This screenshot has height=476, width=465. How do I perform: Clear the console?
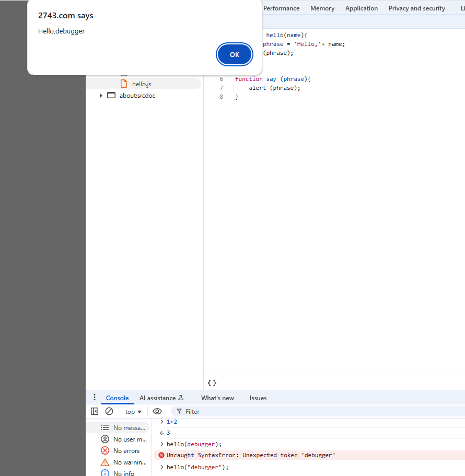click(109, 411)
